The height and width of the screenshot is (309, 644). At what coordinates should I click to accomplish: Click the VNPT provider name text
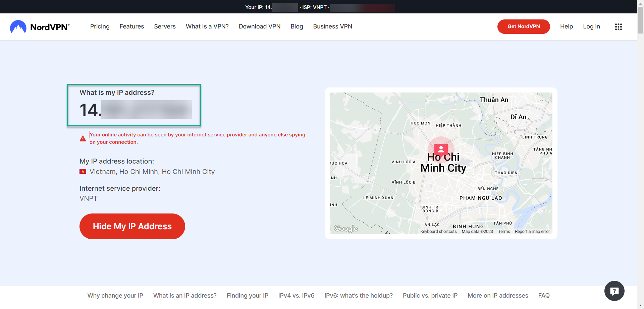[x=89, y=198]
